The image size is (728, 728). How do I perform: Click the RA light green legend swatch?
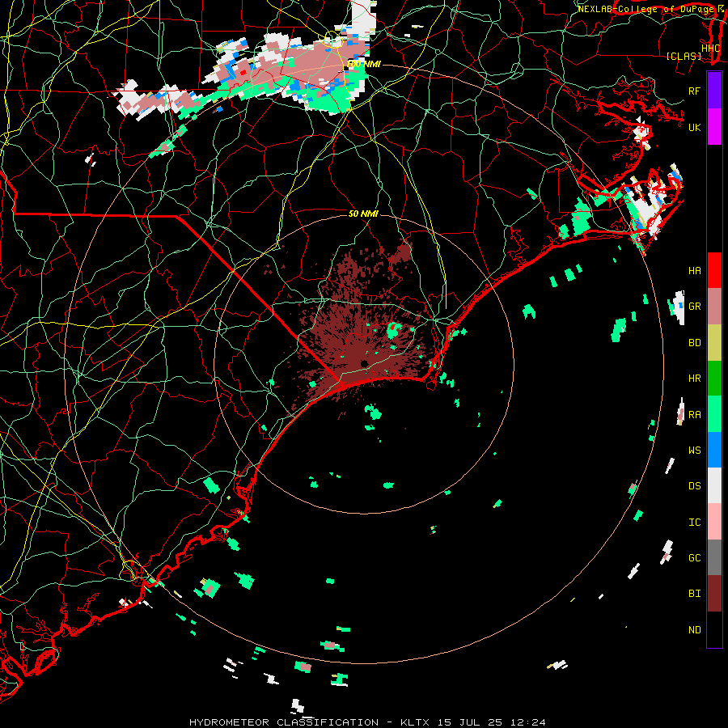coord(714,413)
